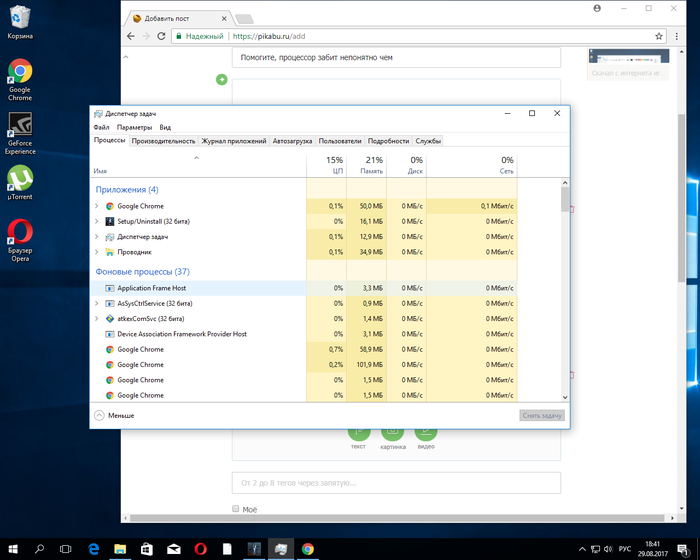This screenshot has width=700, height=560.
Task: Click the РУС language indicator
Action: coord(625,549)
